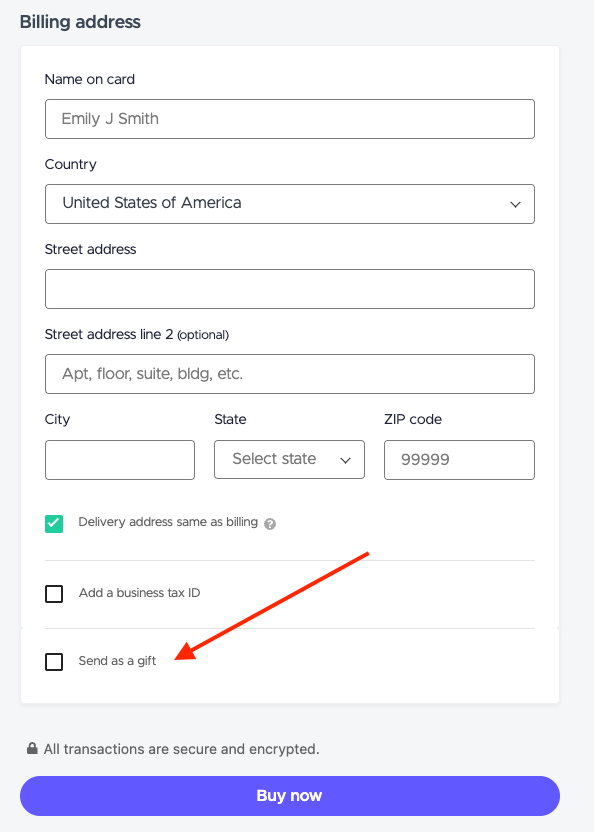Click the help question mark icon
This screenshot has height=832, width=594.
click(270, 524)
